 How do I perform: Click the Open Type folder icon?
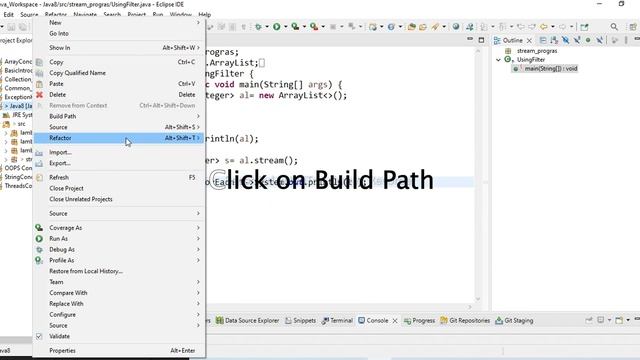point(411,27)
